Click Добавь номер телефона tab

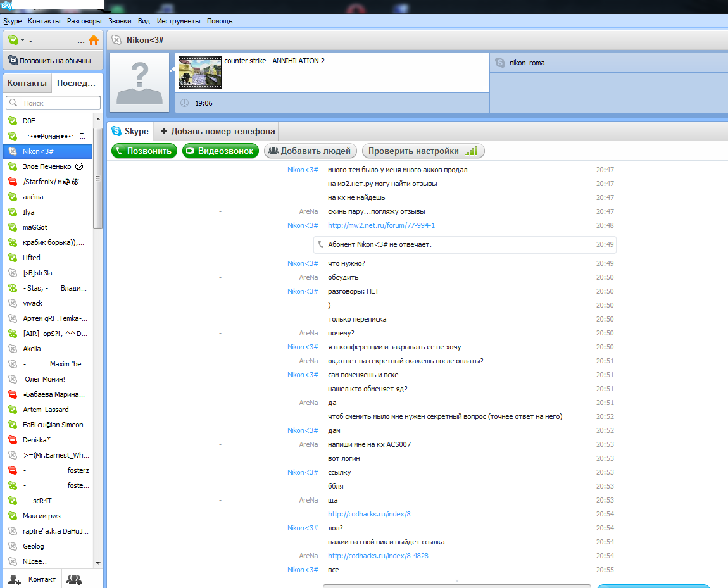[x=217, y=132]
